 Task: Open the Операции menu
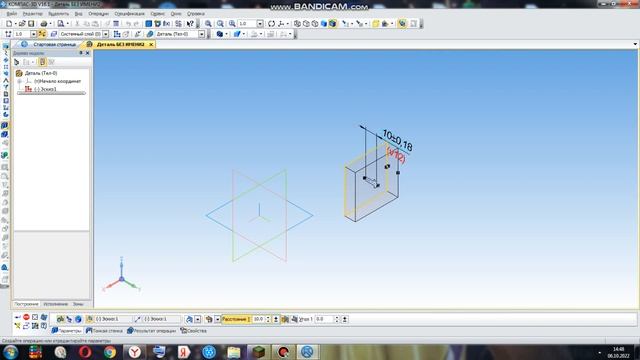98,13
